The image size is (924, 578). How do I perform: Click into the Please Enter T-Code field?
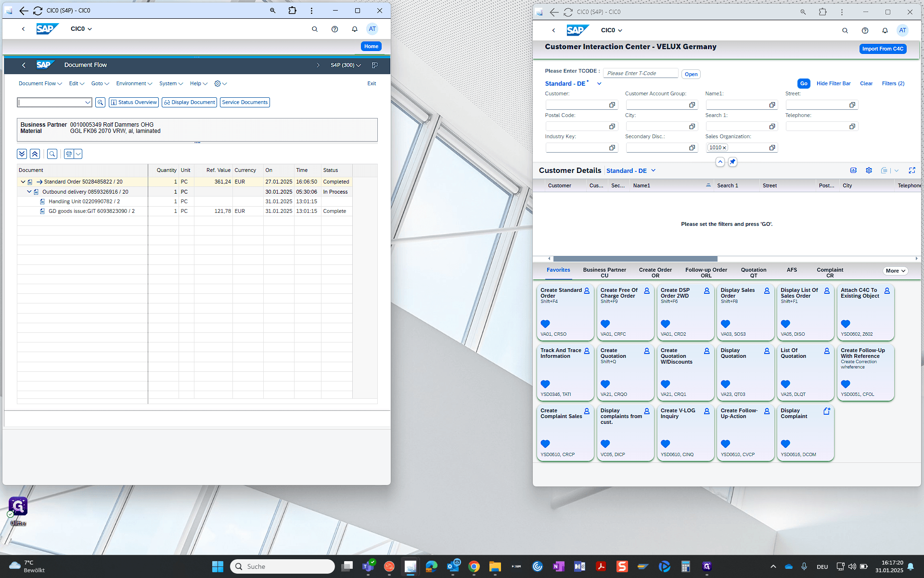click(x=641, y=74)
